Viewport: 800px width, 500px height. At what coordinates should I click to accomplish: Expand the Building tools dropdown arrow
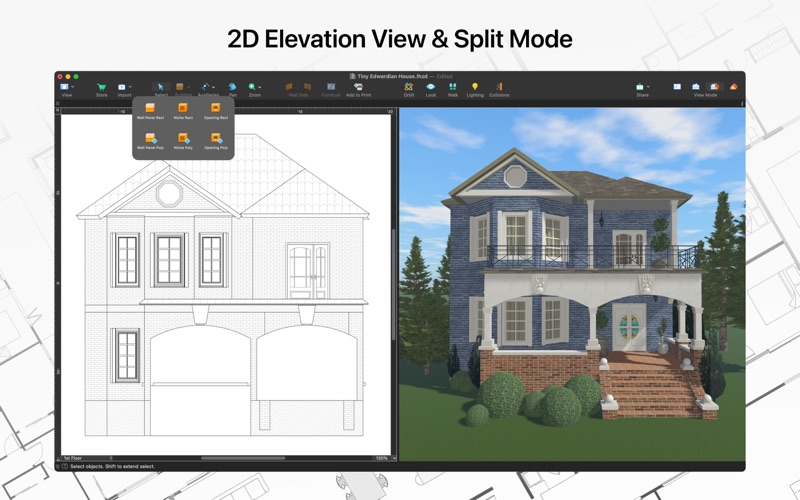tap(188, 87)
